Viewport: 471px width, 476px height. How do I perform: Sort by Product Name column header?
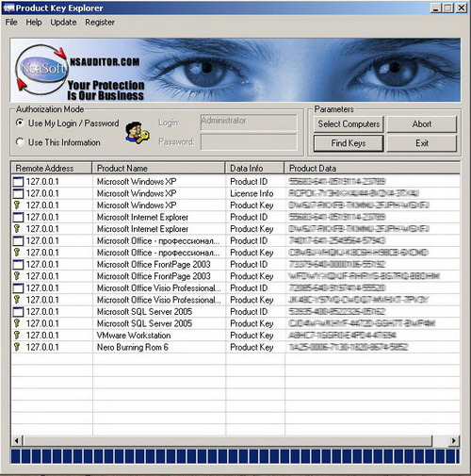point(158,168)
